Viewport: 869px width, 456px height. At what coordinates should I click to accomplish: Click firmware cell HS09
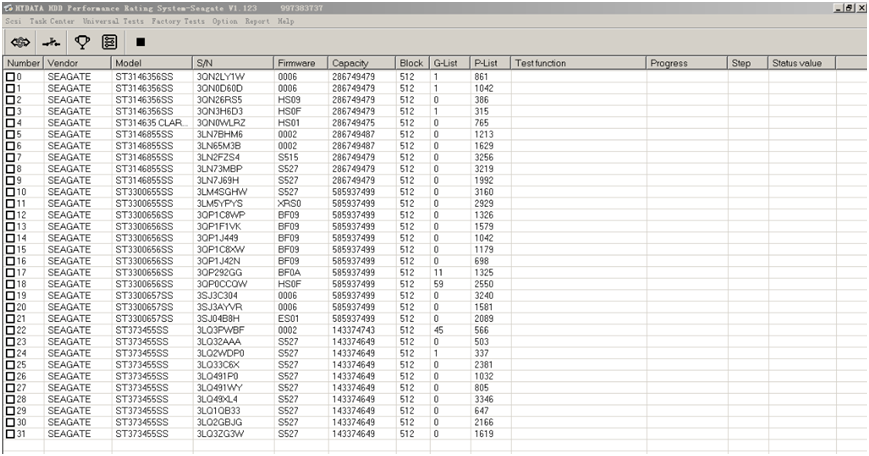(289, 100)
